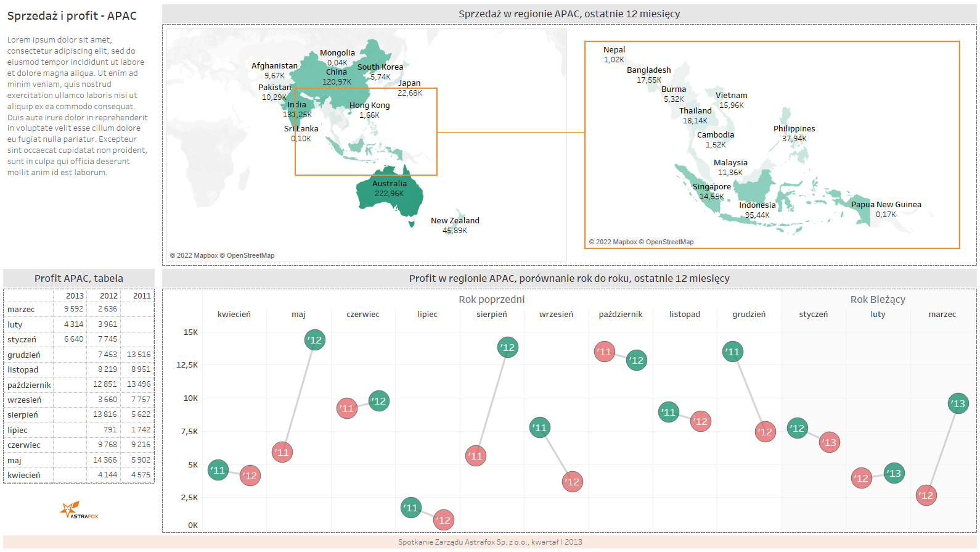The image size is (980, 552).
Task: Select Australia on the APAC map
Action: tap(390, 192)
